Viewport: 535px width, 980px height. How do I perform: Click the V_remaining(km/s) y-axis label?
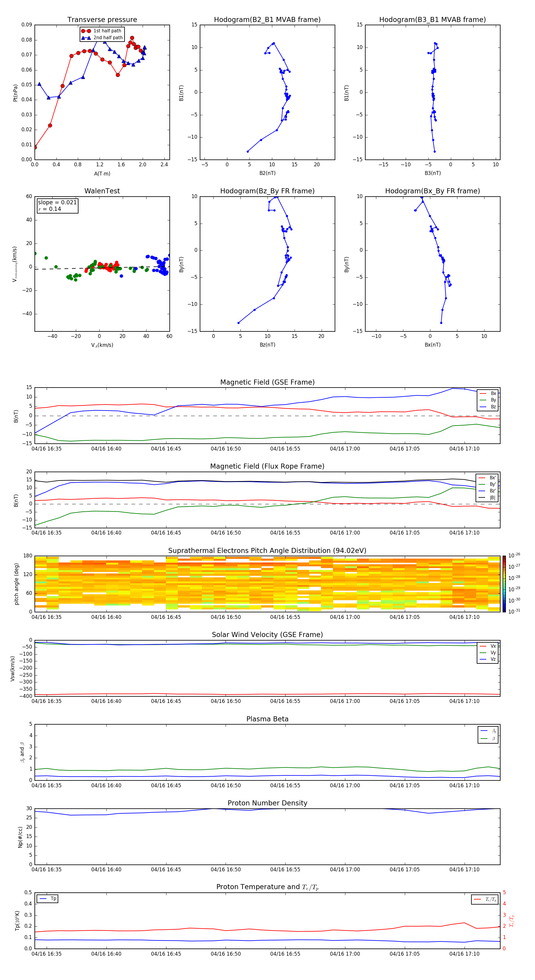point(15,264)
